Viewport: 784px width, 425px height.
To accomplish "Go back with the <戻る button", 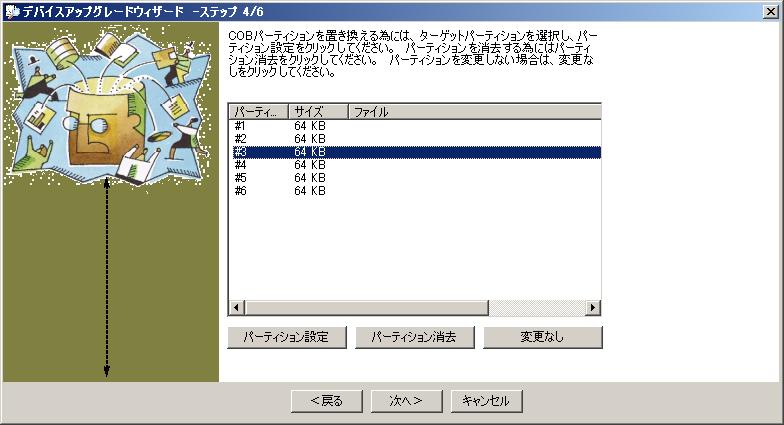I will [x=326, y=401].
